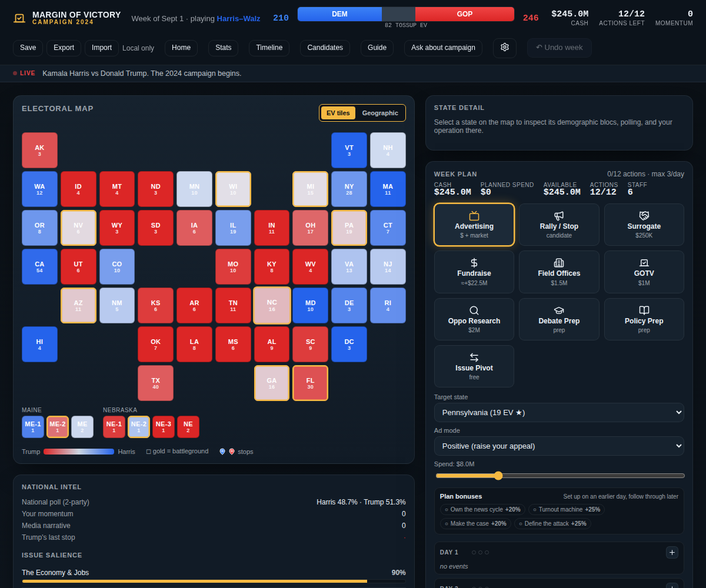Click the Harris–Walz ticket name
Screen dimensions: 706x588
pos(238,19)
